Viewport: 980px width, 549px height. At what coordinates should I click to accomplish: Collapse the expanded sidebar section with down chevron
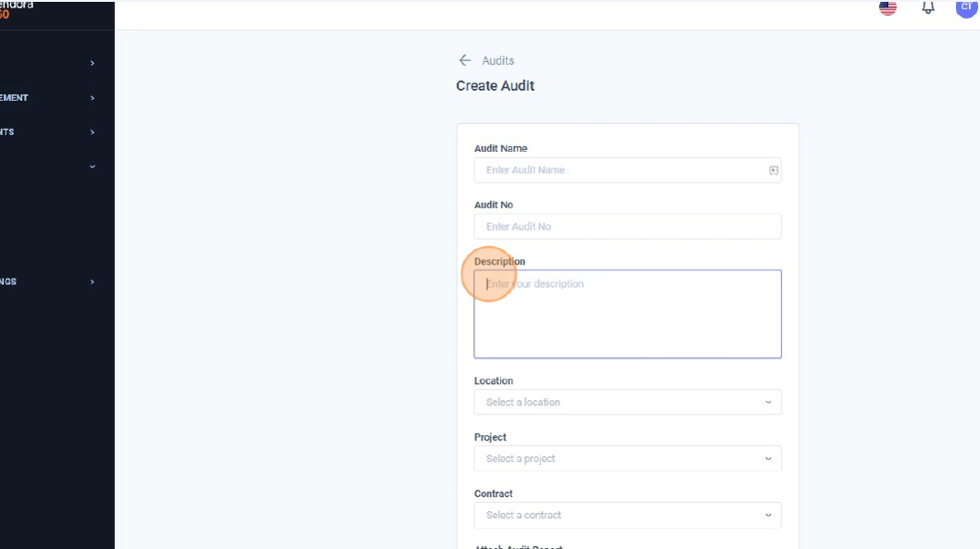(92, 167)
